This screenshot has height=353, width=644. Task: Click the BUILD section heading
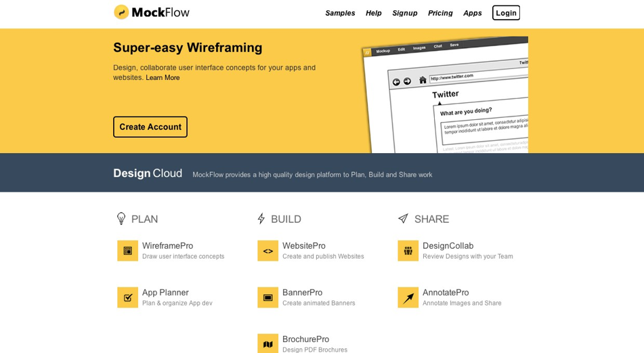click(x=286, y=219)
